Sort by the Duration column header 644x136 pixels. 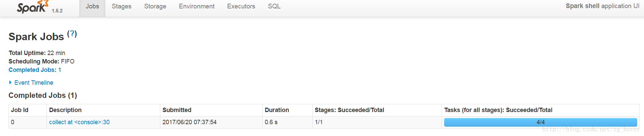[x=277, y=110]
